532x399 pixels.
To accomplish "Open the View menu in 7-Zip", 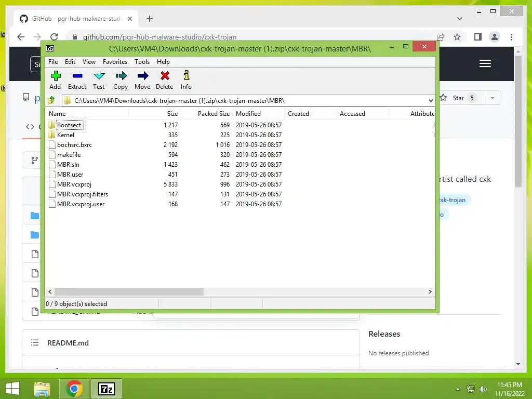I will (x=89, y=62).
